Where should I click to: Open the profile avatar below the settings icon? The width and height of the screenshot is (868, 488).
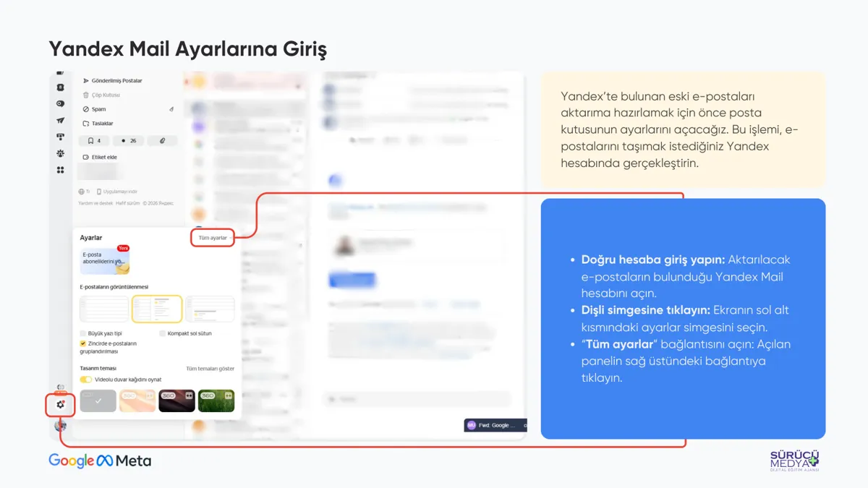(x=61, y=426)
